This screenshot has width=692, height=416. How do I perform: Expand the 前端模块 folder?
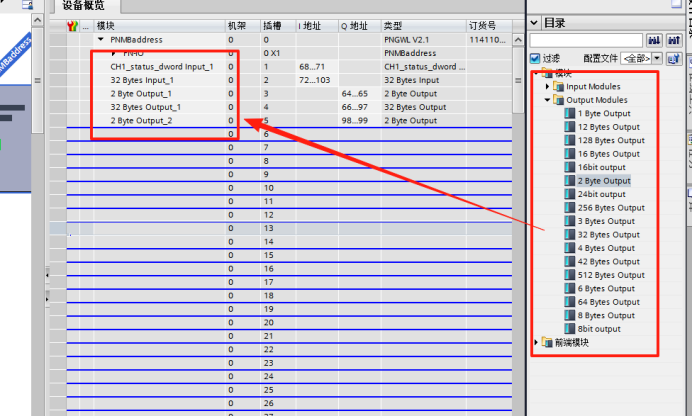536,342
